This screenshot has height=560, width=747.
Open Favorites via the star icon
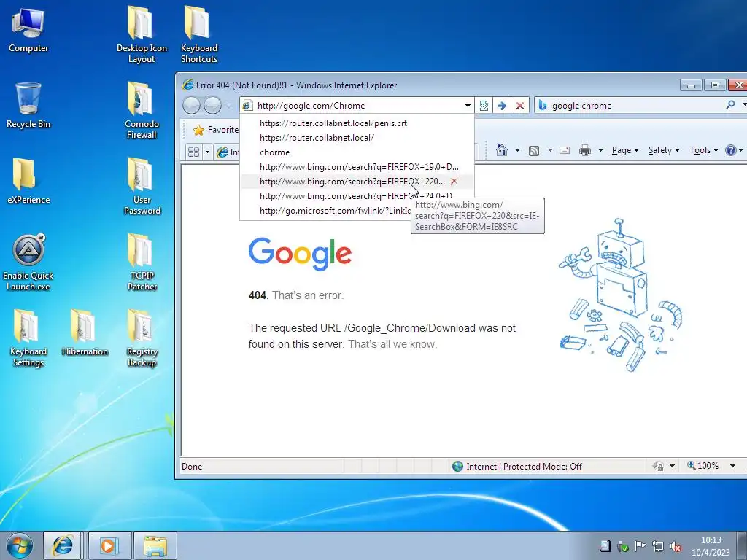point(198,130)
